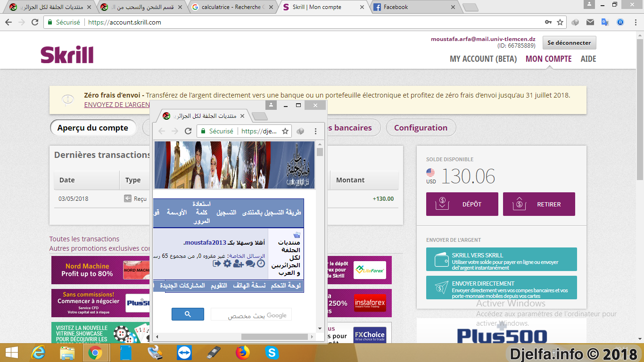
Task: Open the Windows Start button
Action: click(11, 353)
